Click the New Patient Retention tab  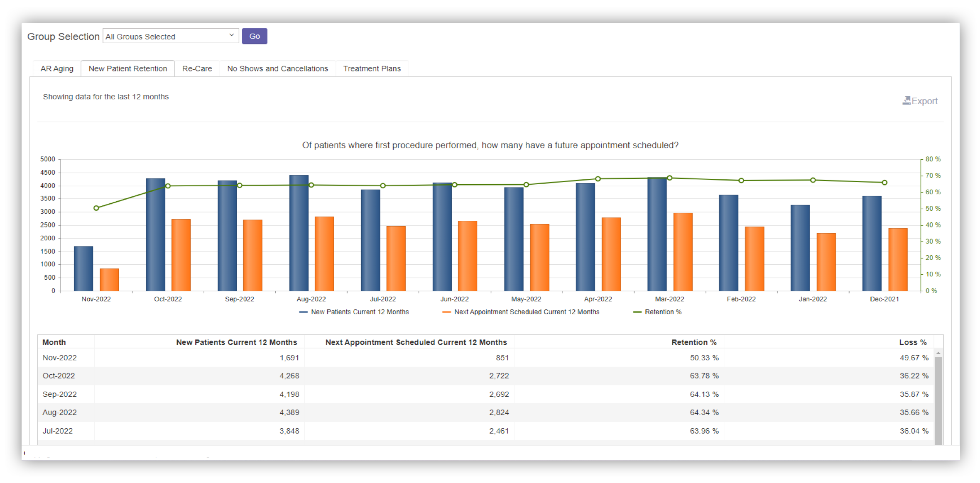[127, 69]
